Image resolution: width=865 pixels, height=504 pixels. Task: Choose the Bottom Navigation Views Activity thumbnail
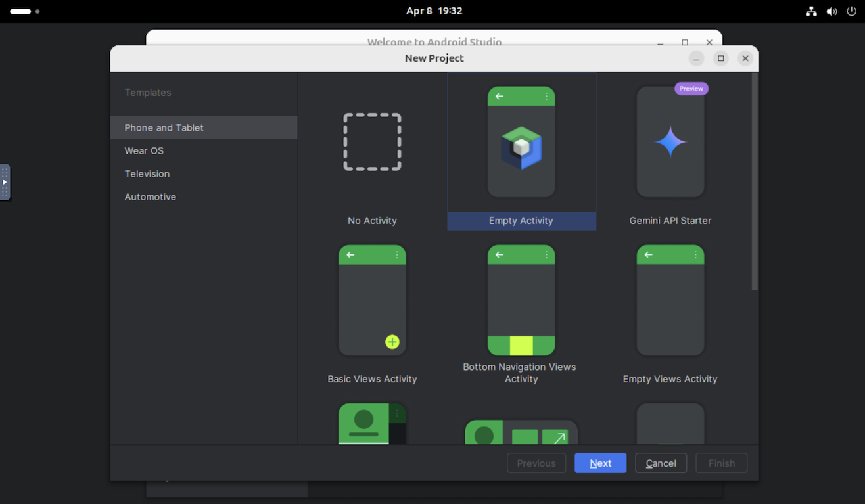point(521,301)
